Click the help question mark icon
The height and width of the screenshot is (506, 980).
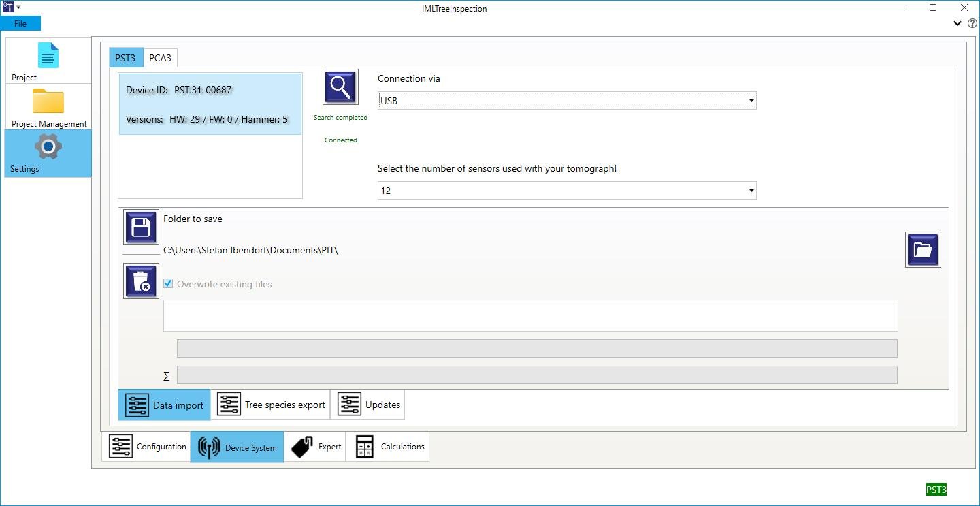[973, 23]
